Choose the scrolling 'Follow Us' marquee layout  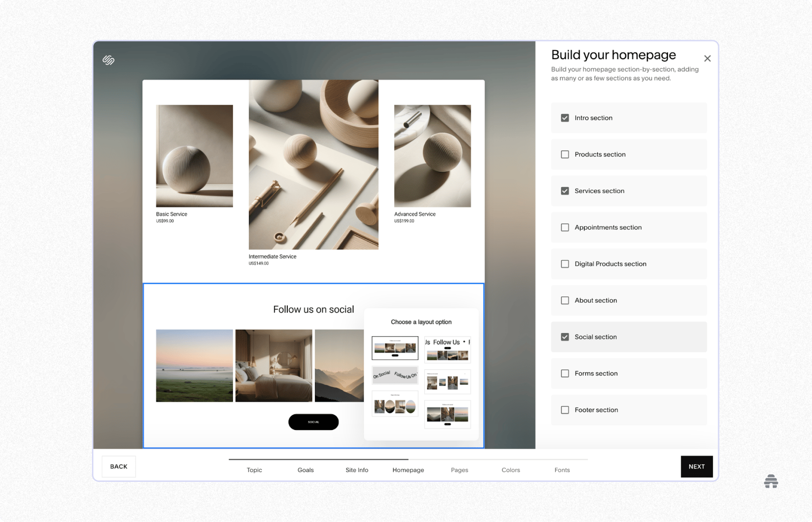click(448, 349)
